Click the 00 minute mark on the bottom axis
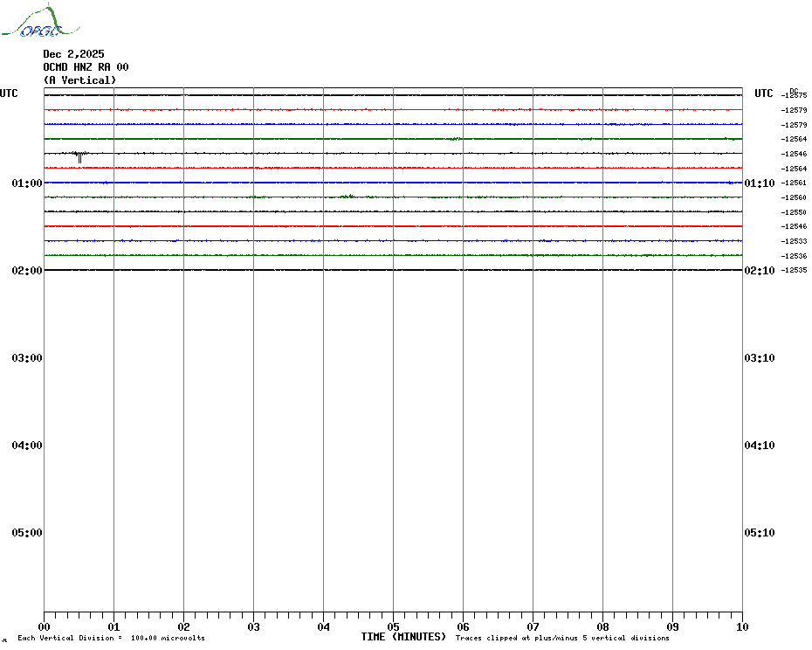The image size is (812, 650). tap(45, 626)
